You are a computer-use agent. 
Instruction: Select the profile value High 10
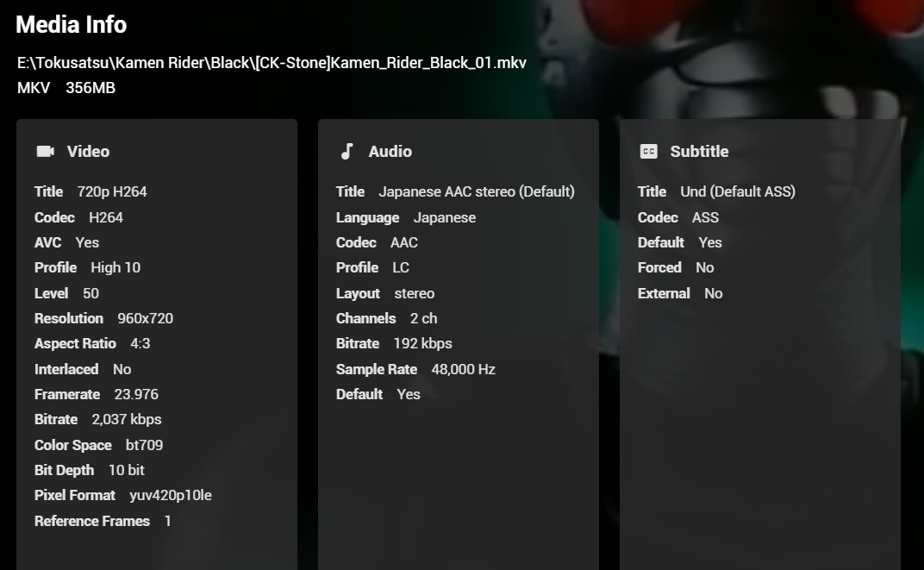tap(115, 267)
